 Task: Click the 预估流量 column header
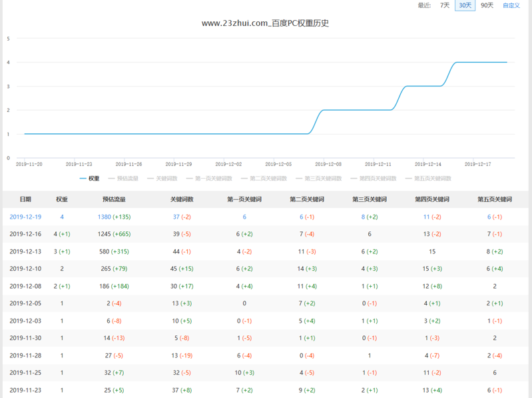click(x=114, y=199)
